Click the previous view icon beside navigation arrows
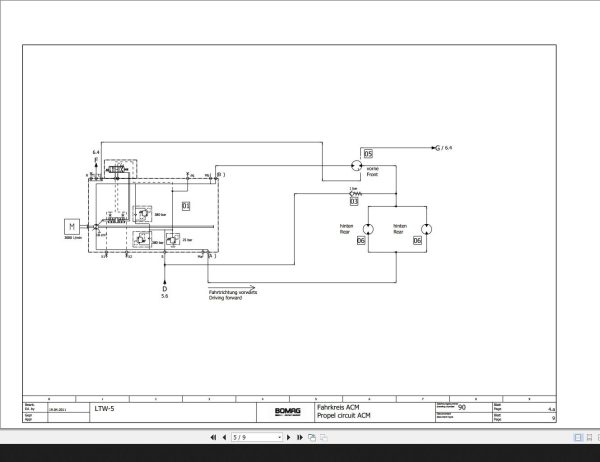Viewport: 600px width, 462px height. (312, 437)
